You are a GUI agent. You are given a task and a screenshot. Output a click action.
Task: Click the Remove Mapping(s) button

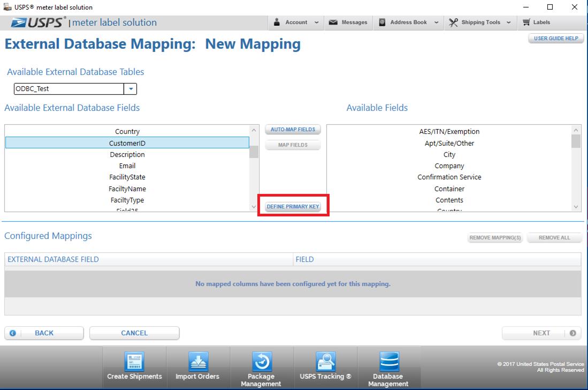tap(495, 238)
